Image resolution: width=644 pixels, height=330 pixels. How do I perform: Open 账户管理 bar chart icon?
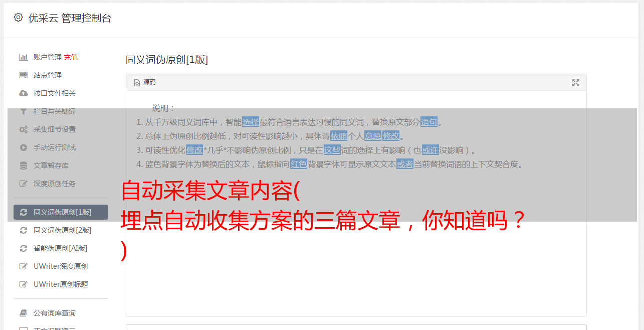pyautogui.click(x=23, y=57)
